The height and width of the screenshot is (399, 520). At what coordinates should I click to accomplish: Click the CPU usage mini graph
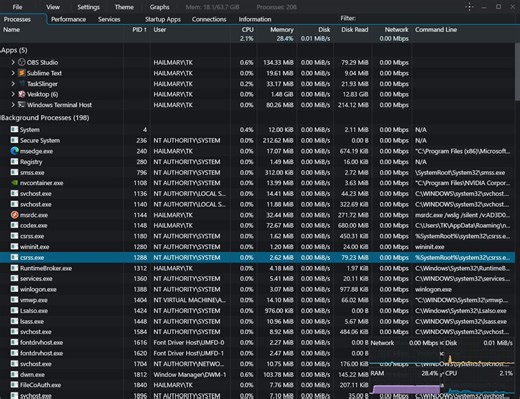[479, 384]
